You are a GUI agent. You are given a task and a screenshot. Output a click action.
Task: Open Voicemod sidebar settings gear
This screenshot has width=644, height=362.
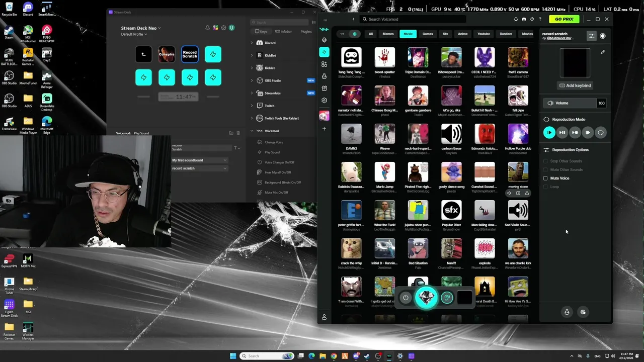pyautogui.click(x=324, y=100)
